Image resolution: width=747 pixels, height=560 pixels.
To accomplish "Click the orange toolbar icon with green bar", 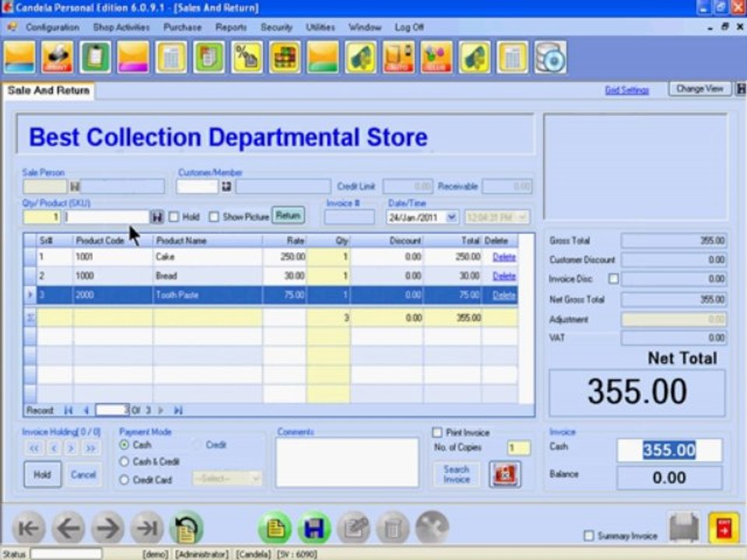I will (323, 57).
